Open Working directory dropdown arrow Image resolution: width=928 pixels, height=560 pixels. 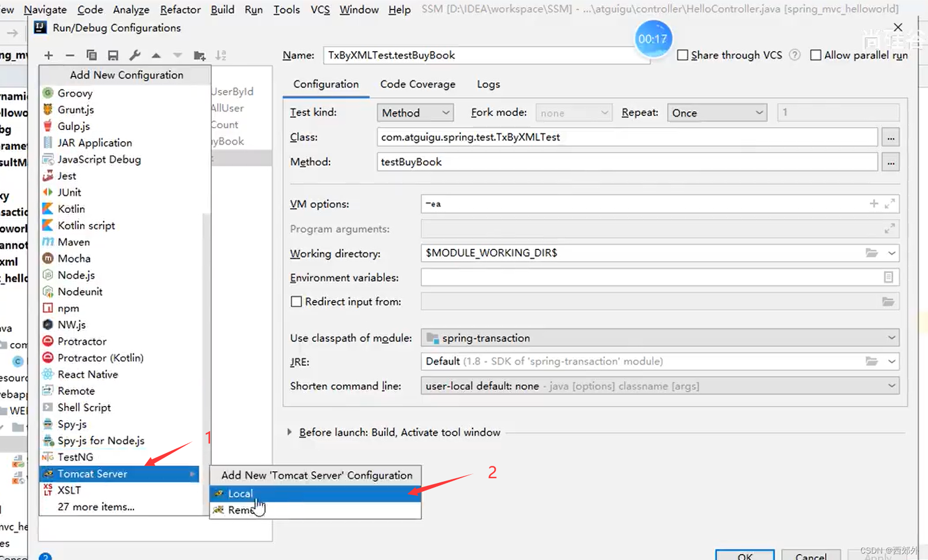(x=892, y=253)
